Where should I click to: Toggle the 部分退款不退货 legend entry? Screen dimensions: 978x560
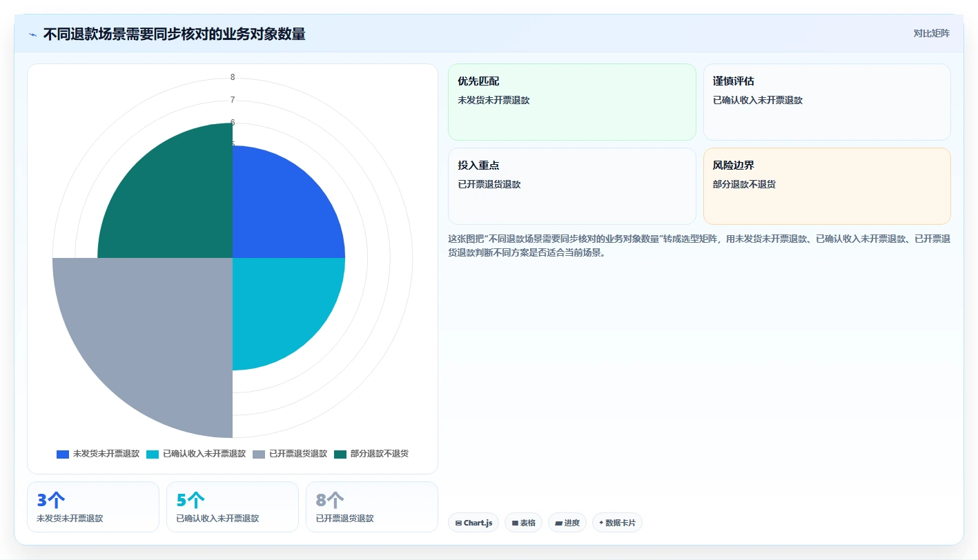371,454
